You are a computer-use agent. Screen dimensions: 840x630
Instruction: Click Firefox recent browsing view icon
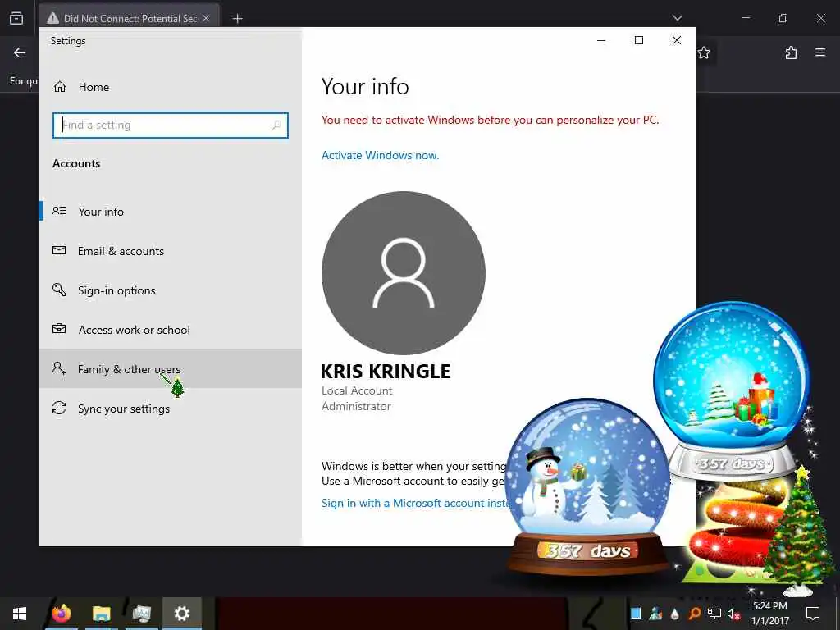[x=16, y=18]
